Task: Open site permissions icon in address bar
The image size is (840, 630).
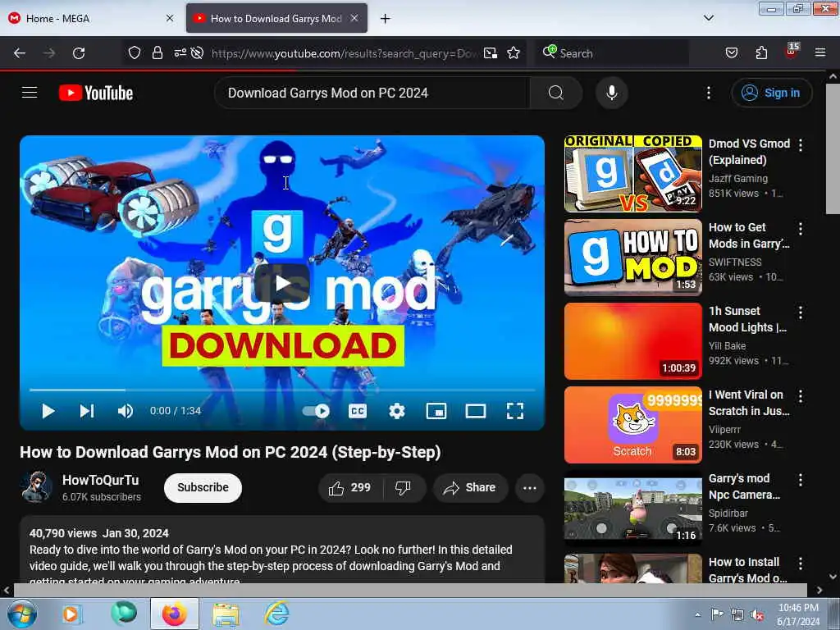Action: coord(180,52)
